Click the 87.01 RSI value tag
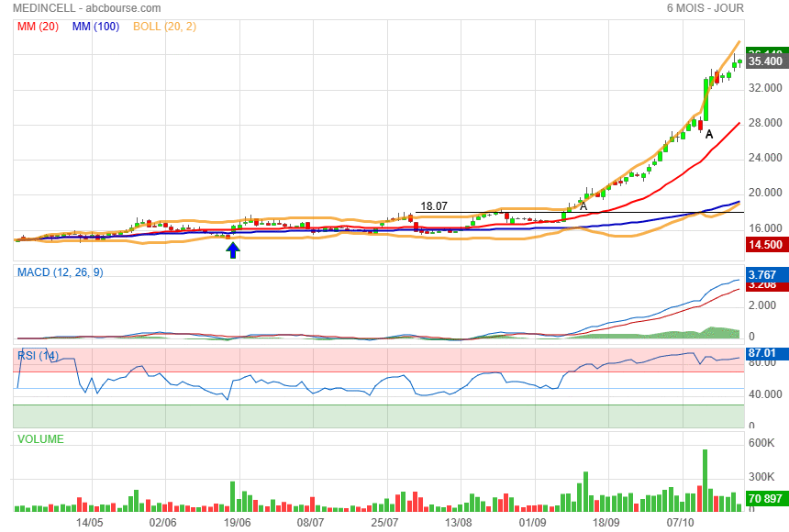 (763, 353)
